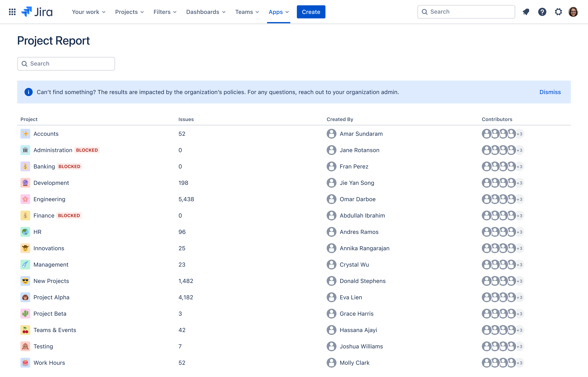Click the Innovations project emoji icon
This screenshot has width=588, height=377.
25,248
